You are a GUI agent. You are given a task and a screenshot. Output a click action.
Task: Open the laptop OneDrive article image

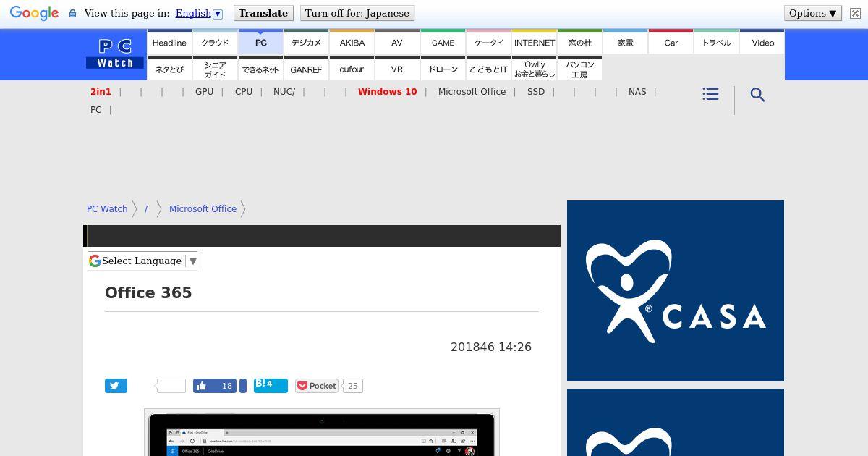tap(322, 433)
